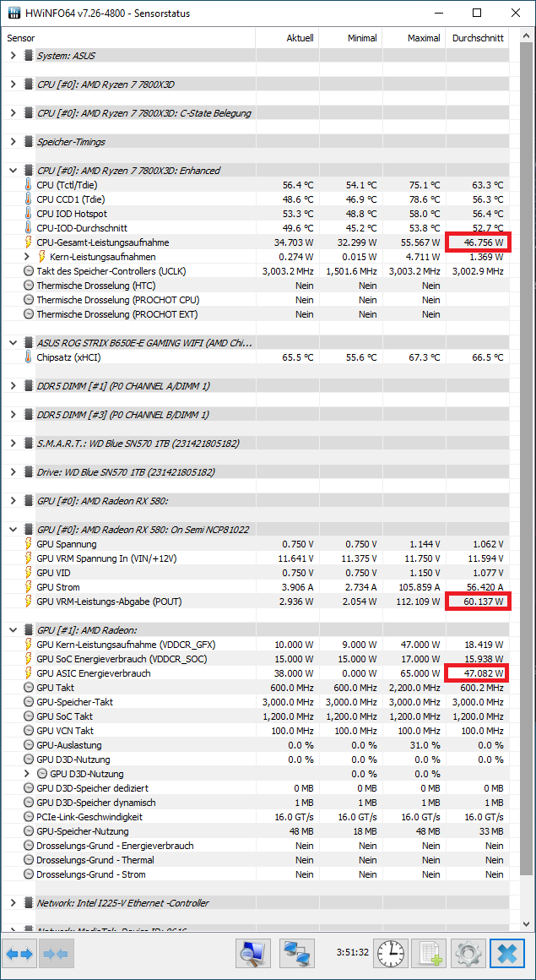Viewport: 536px width, 980px height.
Task: Reset the clock timer icon
Action: click(391, 954)
